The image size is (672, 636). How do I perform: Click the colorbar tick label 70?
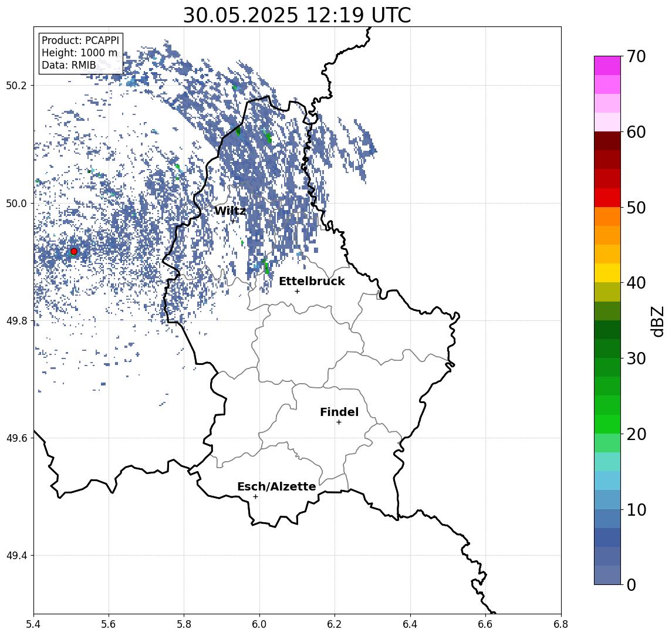[636, 56]
